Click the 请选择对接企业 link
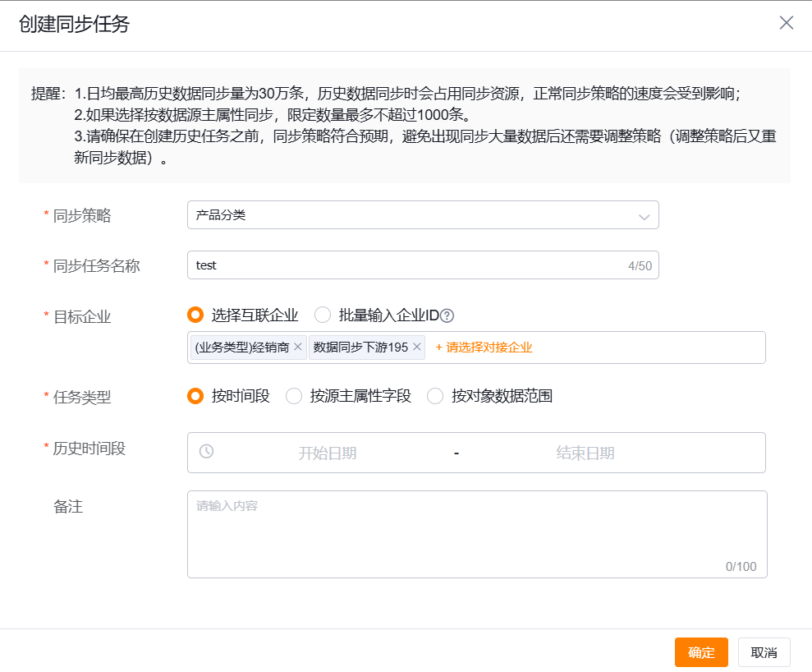Screen dimensions: 812x672 [485, 347]
